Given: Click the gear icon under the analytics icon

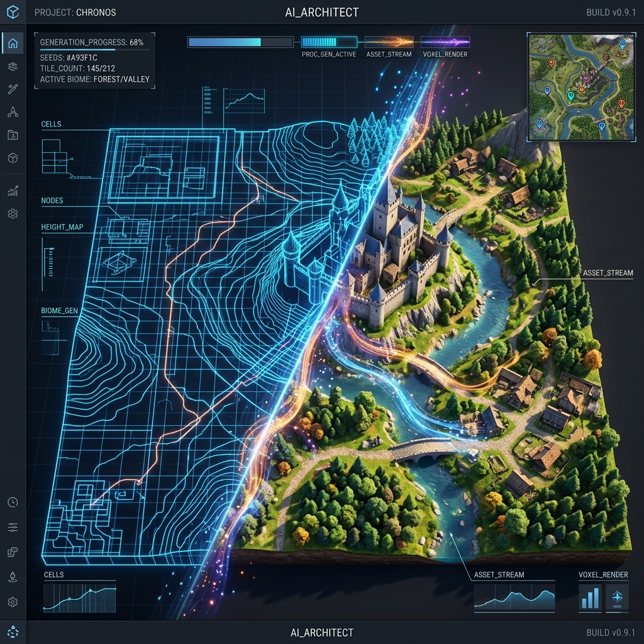Looking at the screenshot, I should tap(13, 214).
